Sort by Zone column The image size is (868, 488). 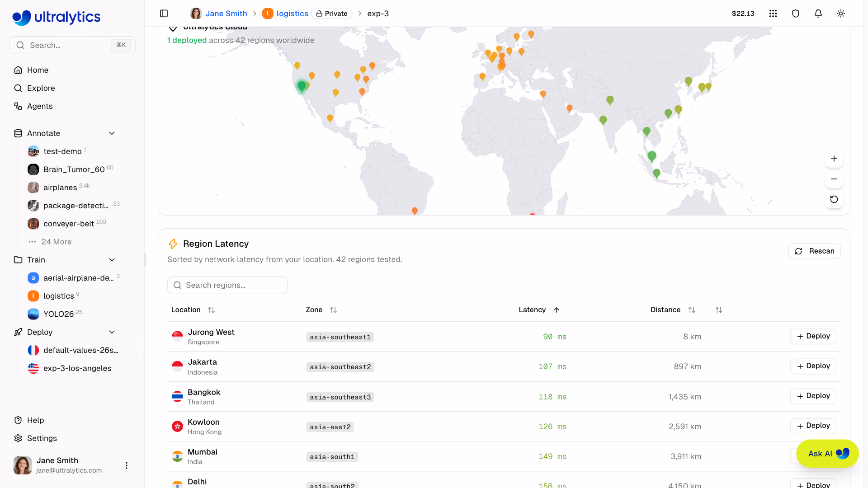click(x=321, y=310)
